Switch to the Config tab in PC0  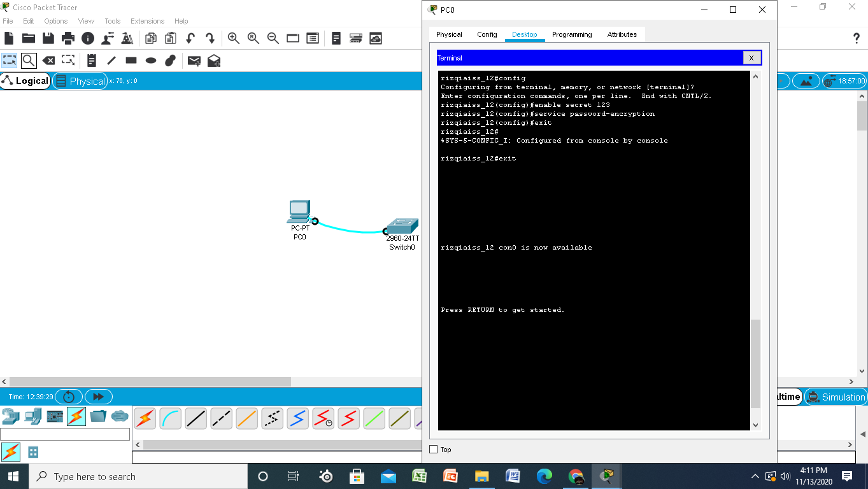[487, 34]
